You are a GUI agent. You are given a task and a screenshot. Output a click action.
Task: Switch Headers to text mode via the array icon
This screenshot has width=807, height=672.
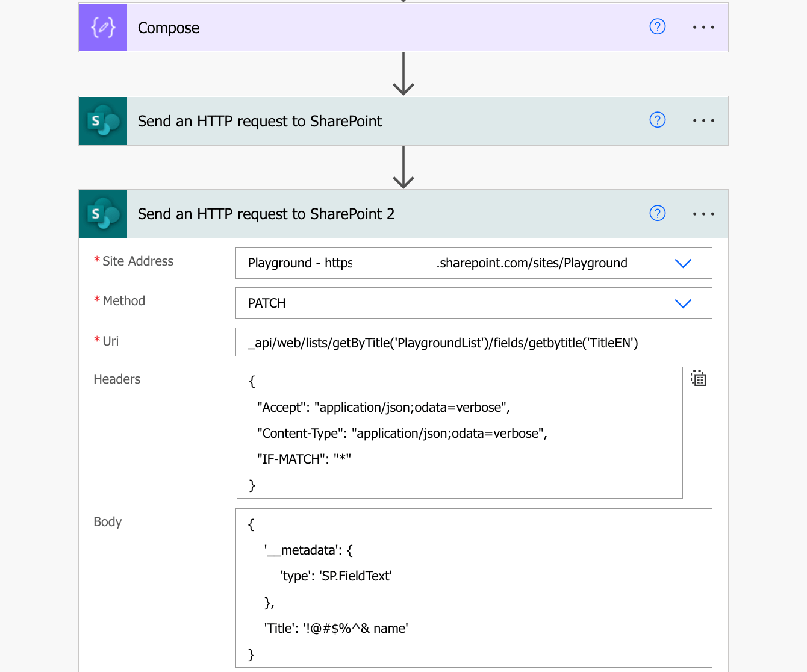click(x=698, y=378)
